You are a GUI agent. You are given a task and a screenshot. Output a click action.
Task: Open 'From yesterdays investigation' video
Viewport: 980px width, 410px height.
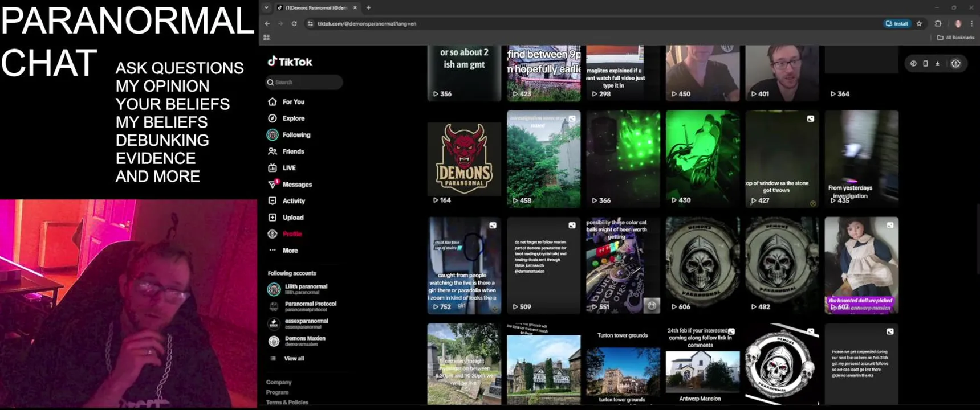[861, 159]
